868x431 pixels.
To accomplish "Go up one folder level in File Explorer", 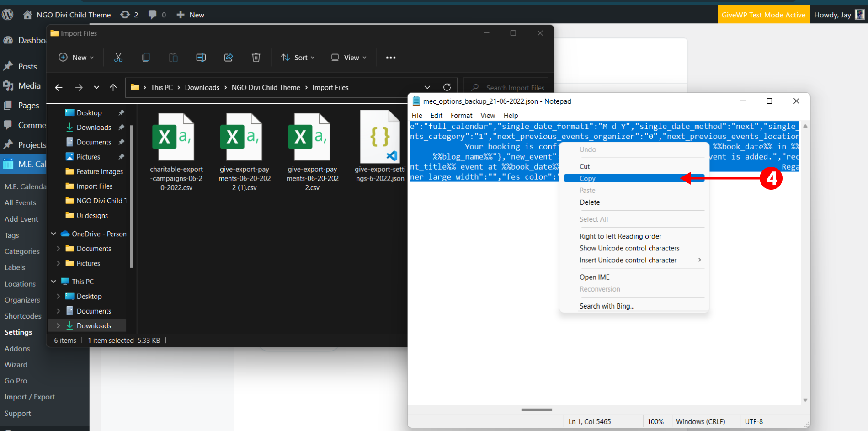I will (x=113, y=87).
